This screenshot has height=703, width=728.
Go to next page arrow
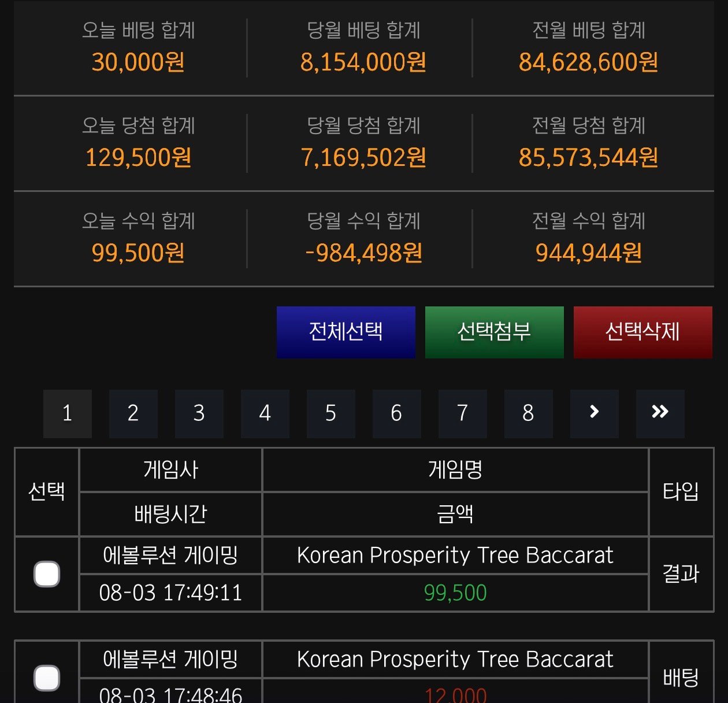[594, 413]
